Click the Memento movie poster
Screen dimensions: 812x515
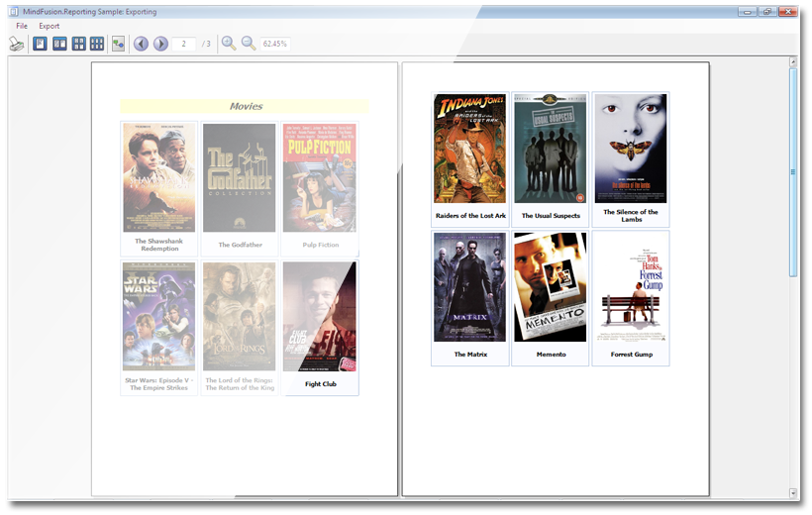tap(550, 287)
